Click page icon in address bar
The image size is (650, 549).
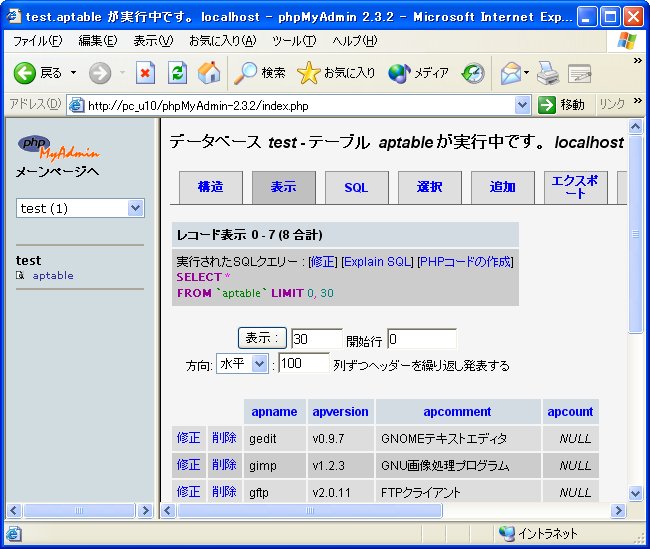pyautogui.click(x=76, y=105)
